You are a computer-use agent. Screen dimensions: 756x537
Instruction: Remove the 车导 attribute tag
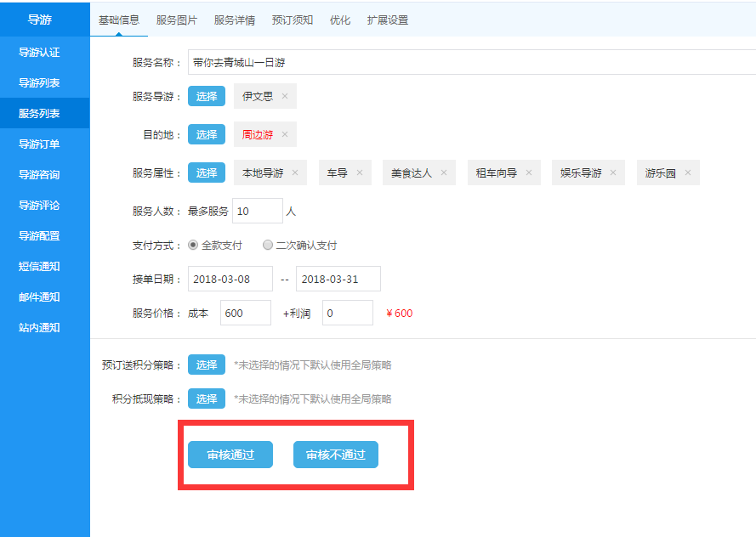359,173
